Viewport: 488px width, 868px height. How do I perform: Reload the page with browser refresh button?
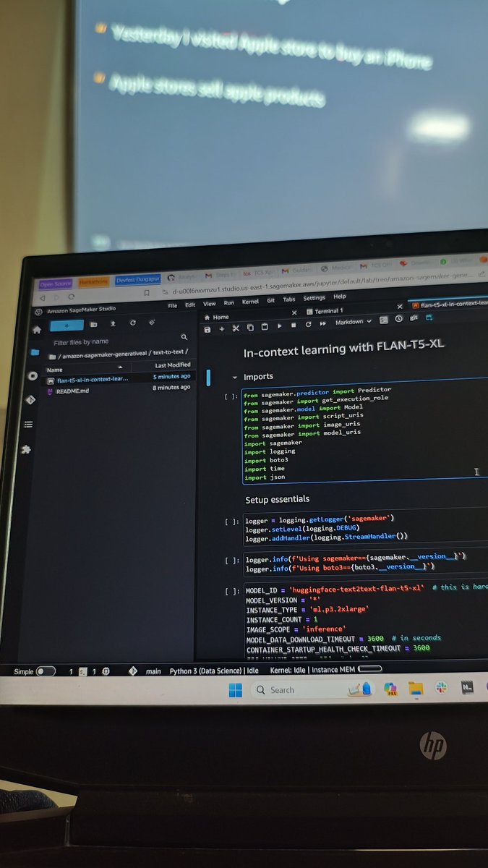coord(72,297)
